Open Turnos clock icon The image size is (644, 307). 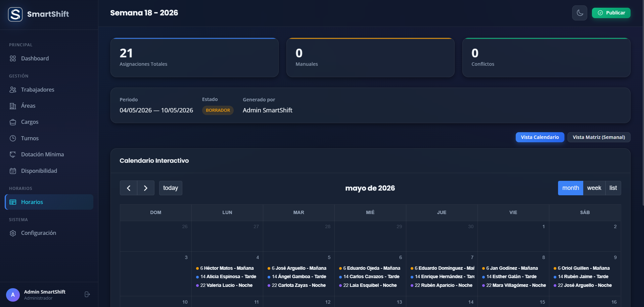click(x=13, y=138)
